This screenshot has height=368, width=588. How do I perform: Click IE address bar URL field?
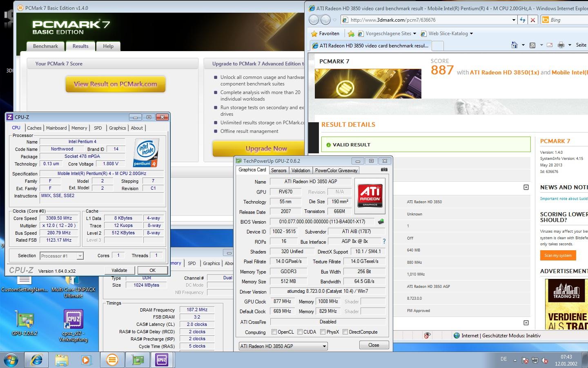[x=425, y=20]
